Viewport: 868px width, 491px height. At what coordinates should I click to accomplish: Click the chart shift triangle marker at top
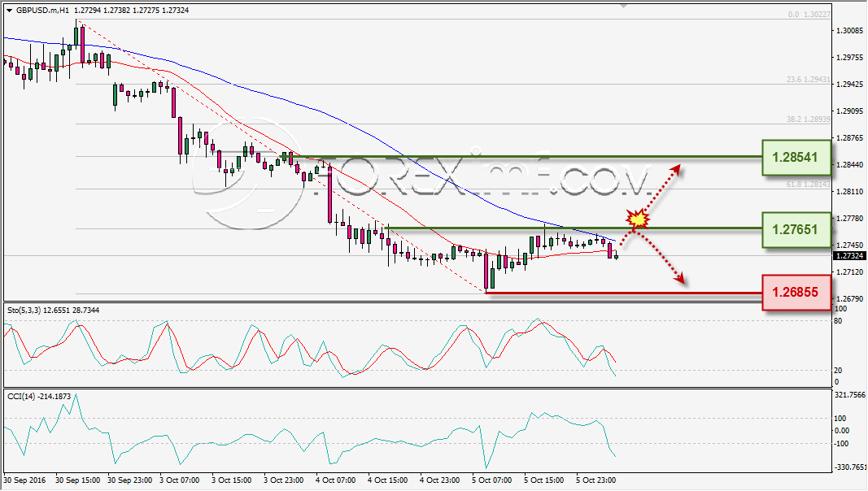point(624,6)
